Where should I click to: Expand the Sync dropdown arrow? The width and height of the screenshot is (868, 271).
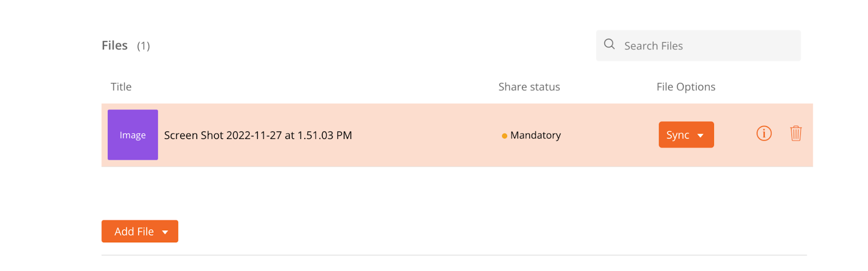[700, 136]
